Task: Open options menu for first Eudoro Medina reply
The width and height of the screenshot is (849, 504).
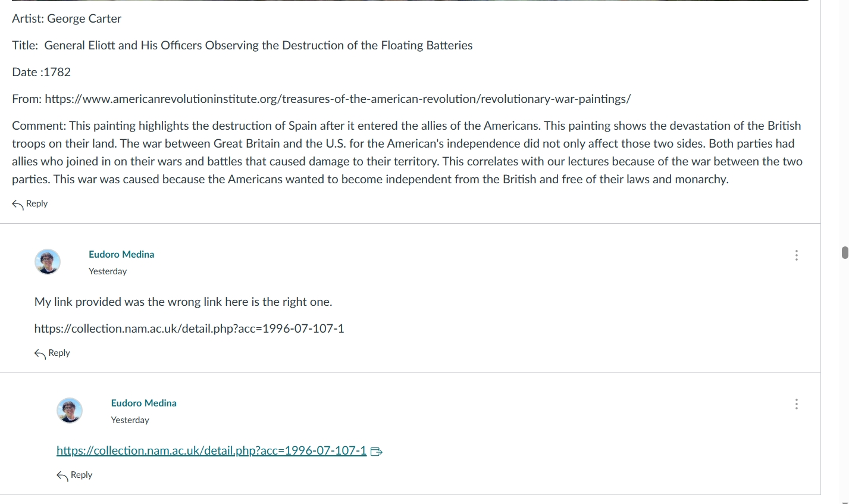Action: pyautogui.click(x=796, y=255)
